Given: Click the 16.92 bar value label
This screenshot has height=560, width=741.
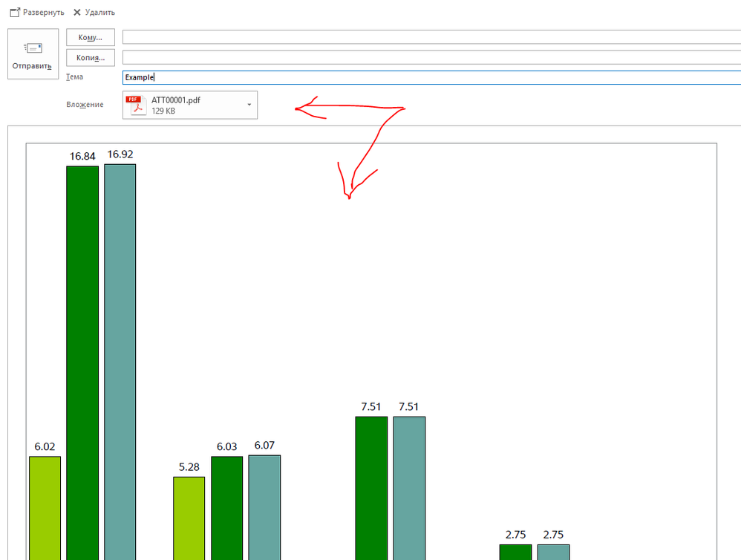Looking at the screenshot, I should pos(120,154).
